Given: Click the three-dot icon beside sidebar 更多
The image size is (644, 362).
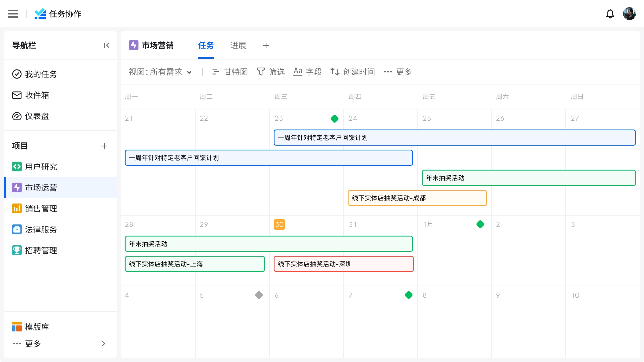Looking at the screenshot, I should point(17,343).
